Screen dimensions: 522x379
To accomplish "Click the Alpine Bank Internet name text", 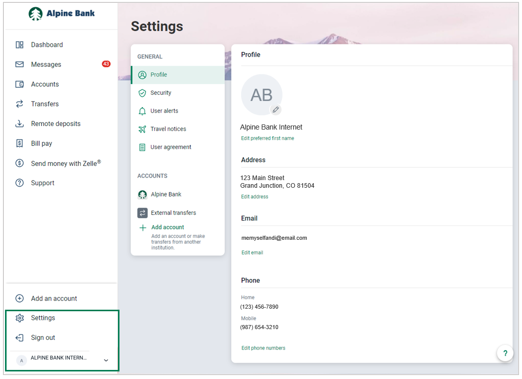I will pyautogui.click(x=271, y=127).
